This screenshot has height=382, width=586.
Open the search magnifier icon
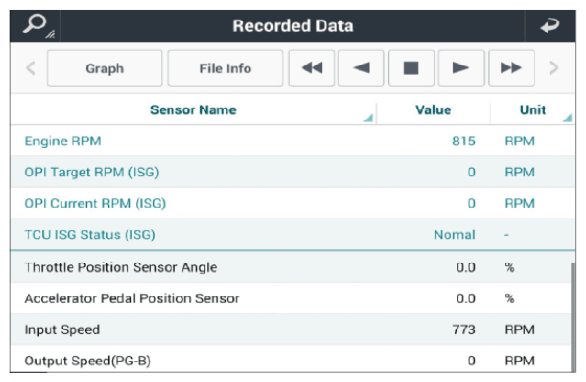point(35,26)
